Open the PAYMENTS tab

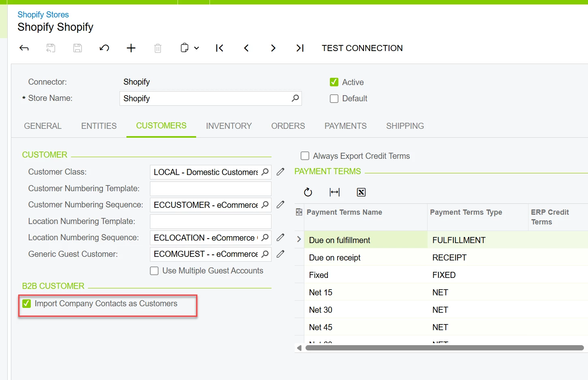[346, 126]
